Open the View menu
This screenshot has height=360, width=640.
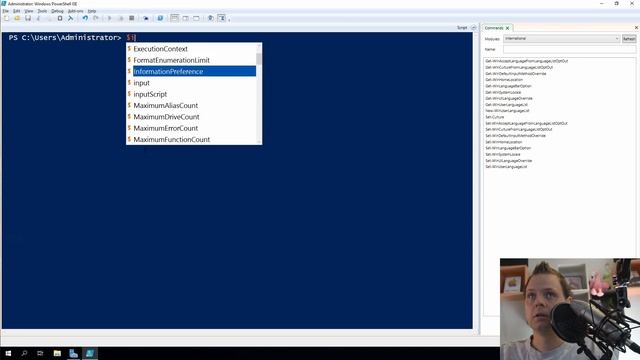[29, 11]
